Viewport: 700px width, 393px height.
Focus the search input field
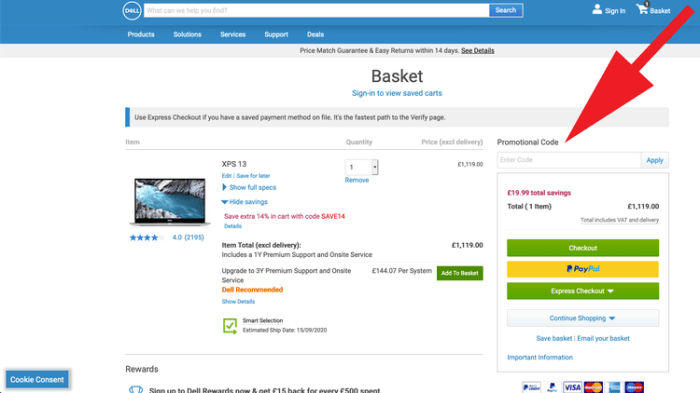click(x=316, y=10)
